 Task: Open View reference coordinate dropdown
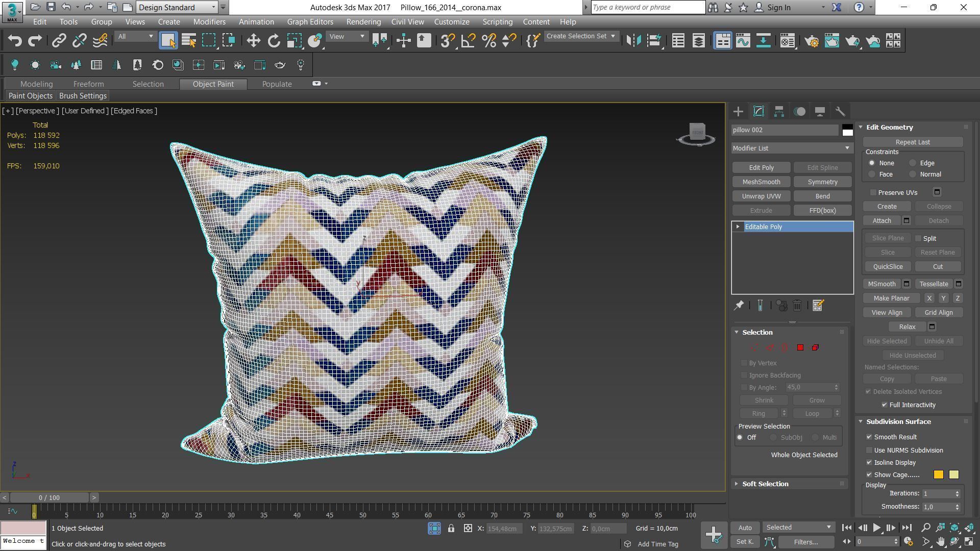click(347, 37)
